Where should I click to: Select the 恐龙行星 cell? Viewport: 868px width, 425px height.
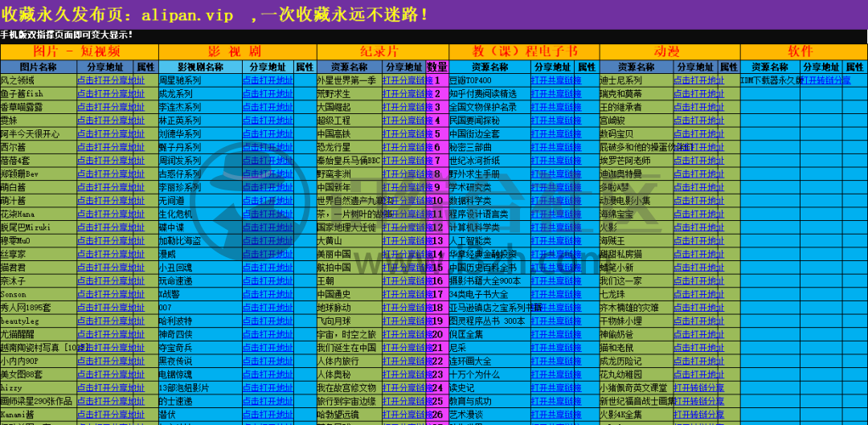point(349,147)
